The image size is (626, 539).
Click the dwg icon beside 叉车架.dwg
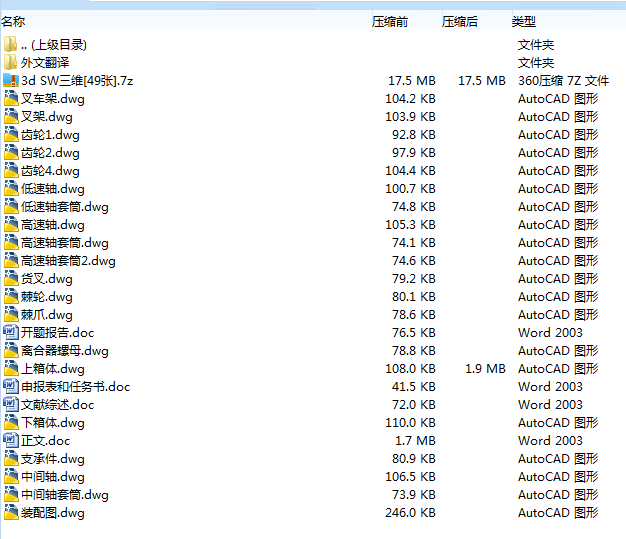[x=11, y=98]
